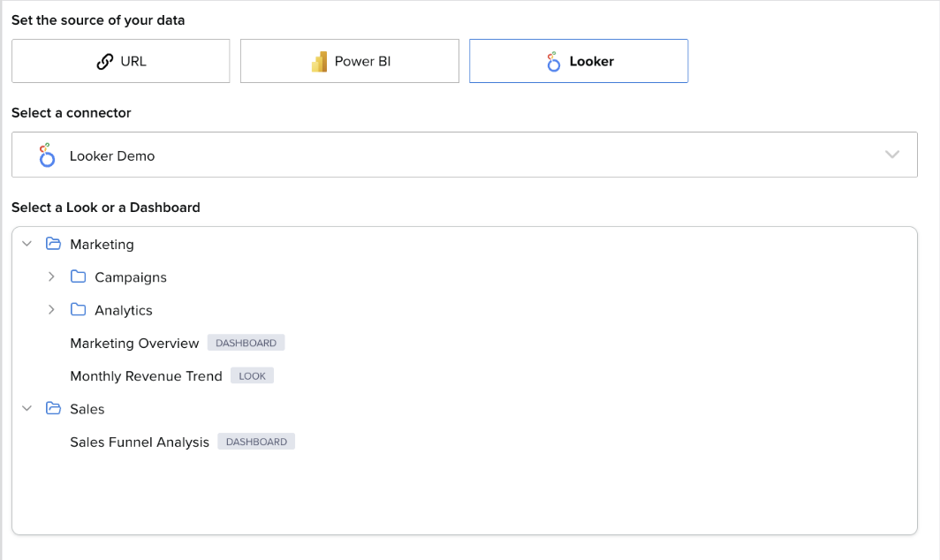Select Power BI as data source
The height and width of the screenshot is (560, 940).
(350, 61)
